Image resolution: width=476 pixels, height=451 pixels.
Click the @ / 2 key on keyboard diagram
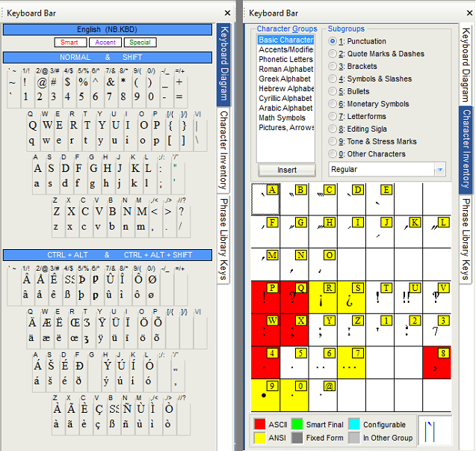(42, 88)
